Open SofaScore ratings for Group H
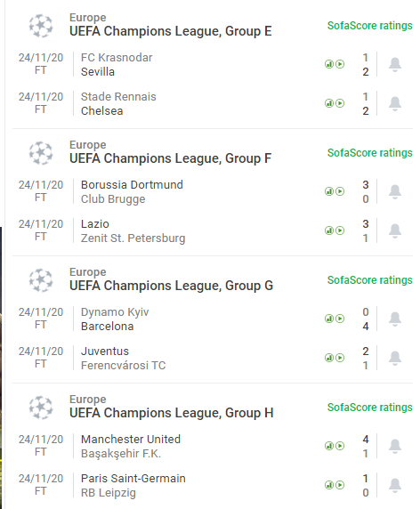Screen dimensions: 420x509 pyautogui.click(x=369, y=408)
